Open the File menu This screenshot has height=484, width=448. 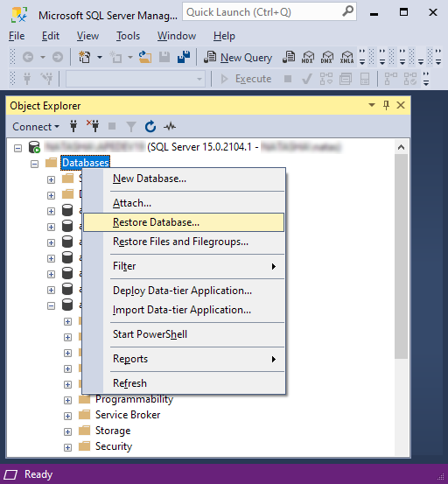click(x=17, y=36)
